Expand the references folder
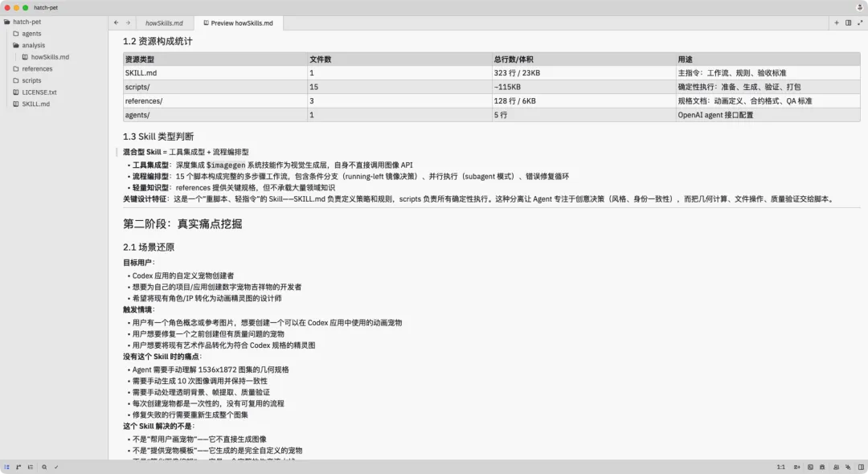Image resolution: width=868 pixels, height=474 pixels. pos(33,68)
